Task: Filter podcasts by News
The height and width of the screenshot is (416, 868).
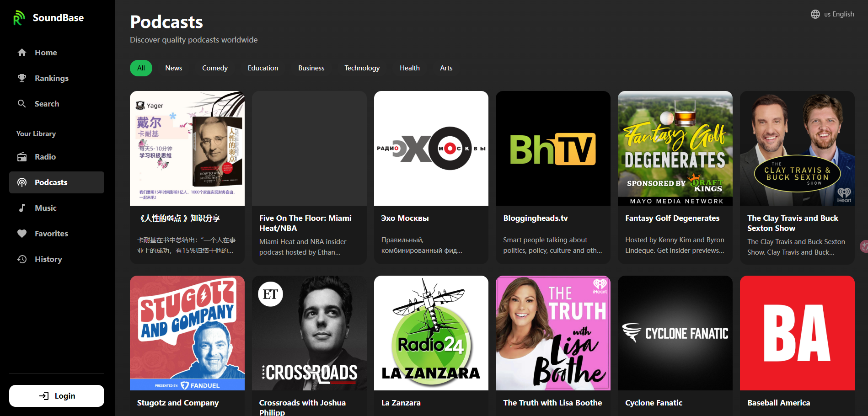Action: (174, 68)
